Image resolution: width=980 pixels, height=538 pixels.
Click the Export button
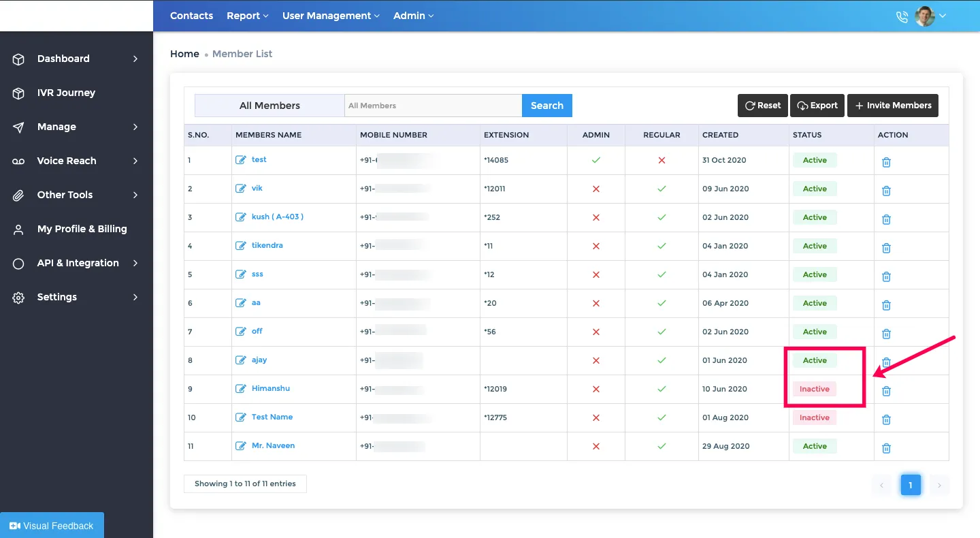click(x=817, y=106)
